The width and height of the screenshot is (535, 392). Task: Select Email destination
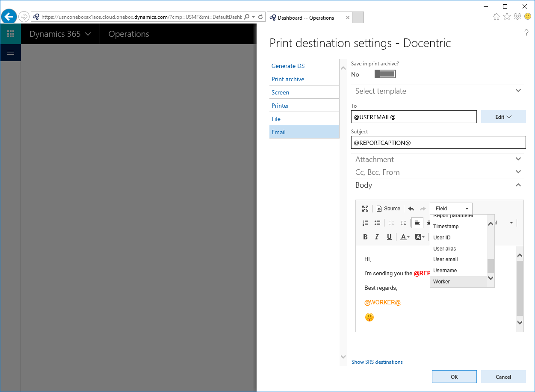(x=304, y=132)
